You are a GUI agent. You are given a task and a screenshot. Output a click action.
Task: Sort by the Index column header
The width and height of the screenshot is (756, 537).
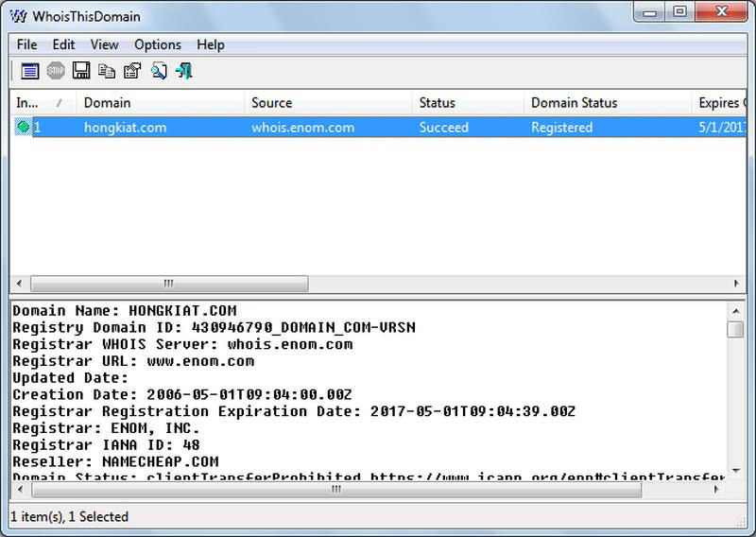tap(43, 103)
